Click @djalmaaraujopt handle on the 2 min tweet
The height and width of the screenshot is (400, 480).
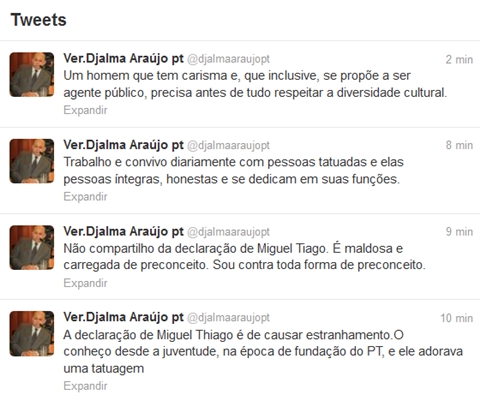click(228, 59)
